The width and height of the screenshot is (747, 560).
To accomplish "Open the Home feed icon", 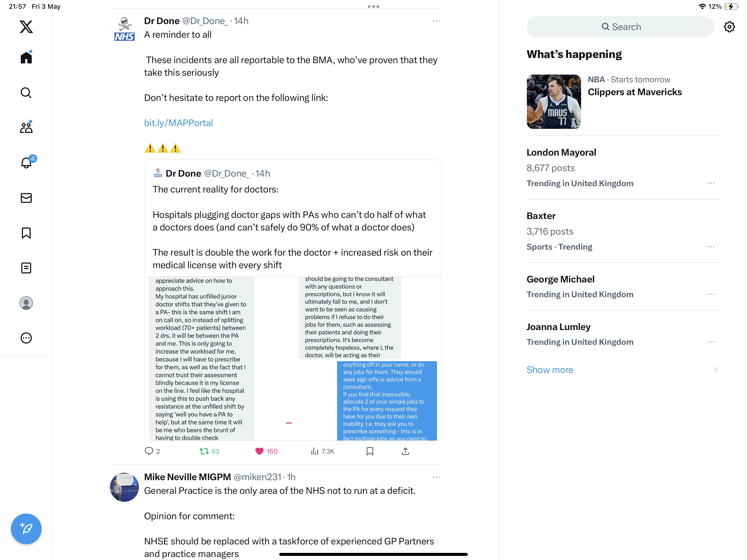I will (x=26, y=57).
